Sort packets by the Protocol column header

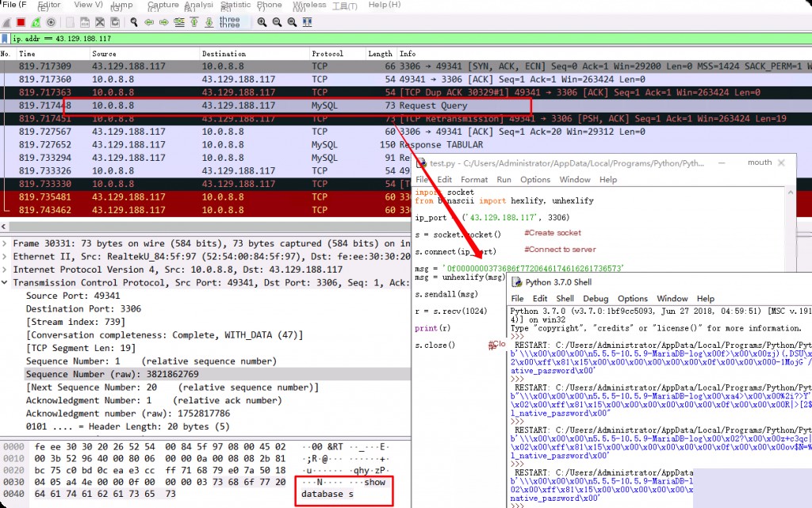[x=327, y=54]
